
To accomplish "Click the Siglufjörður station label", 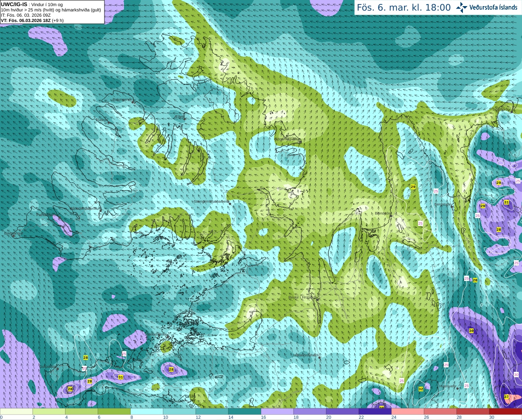I will pyautogui.click(x=502, y=109).
